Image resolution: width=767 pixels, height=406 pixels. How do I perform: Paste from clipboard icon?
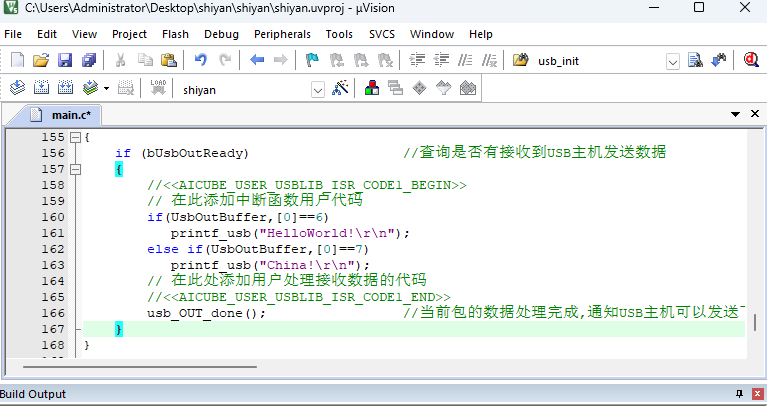169,60
